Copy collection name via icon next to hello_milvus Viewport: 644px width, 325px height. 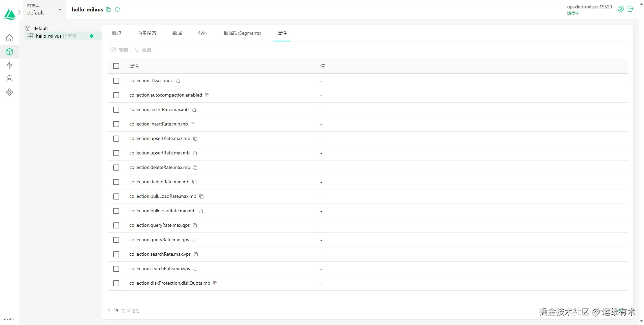pyautogui.click(x=108, y=9)
